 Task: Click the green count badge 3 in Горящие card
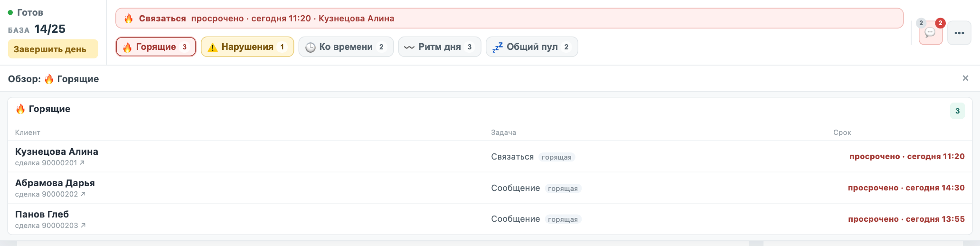[957, 111]
